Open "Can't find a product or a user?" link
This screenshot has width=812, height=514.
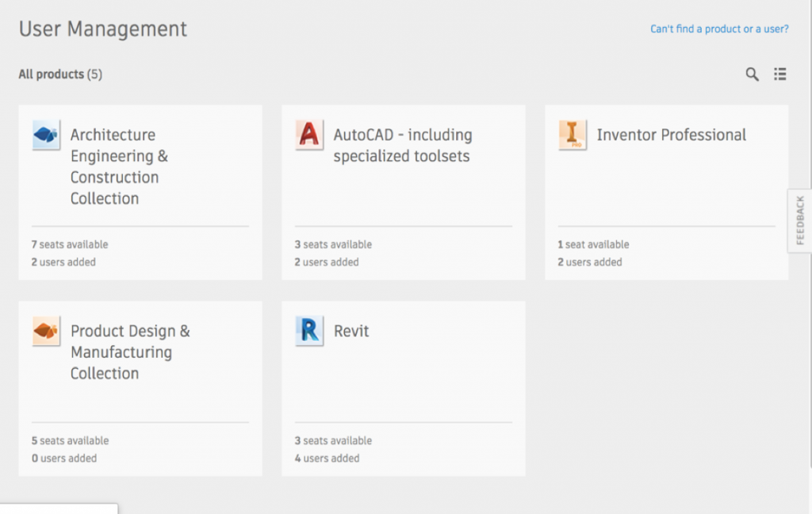719,29
